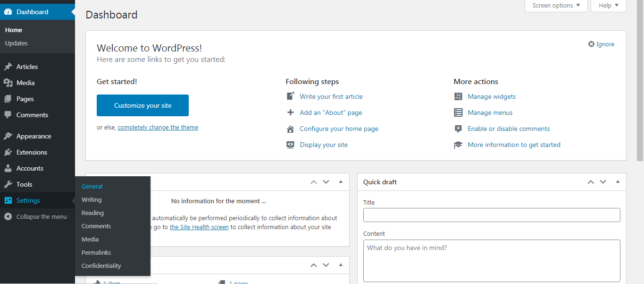The image size is (644, 284).
Task: Click the Accounts person icon
Action: coord(8,168)
